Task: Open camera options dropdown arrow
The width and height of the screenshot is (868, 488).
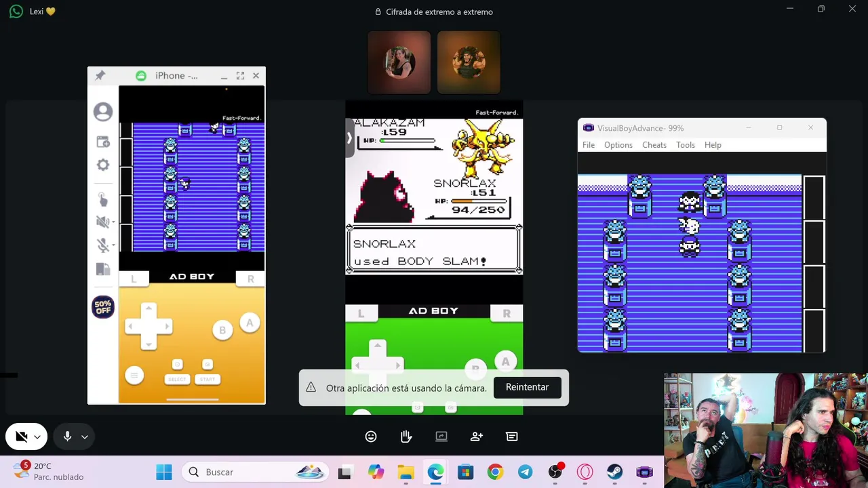Action: 38,437
